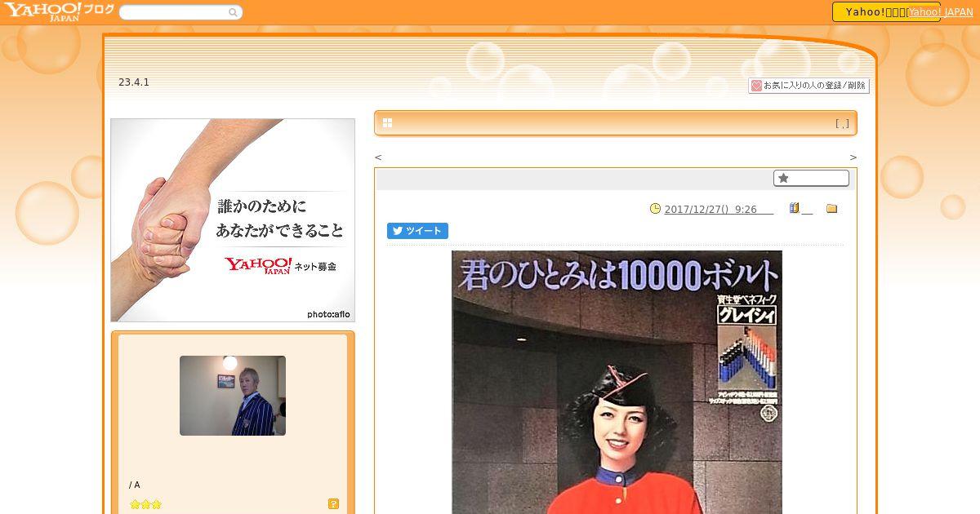The image size is (980, 514).
Task: Click the heart icon on the favorites button
Action: tap(756, 86)
